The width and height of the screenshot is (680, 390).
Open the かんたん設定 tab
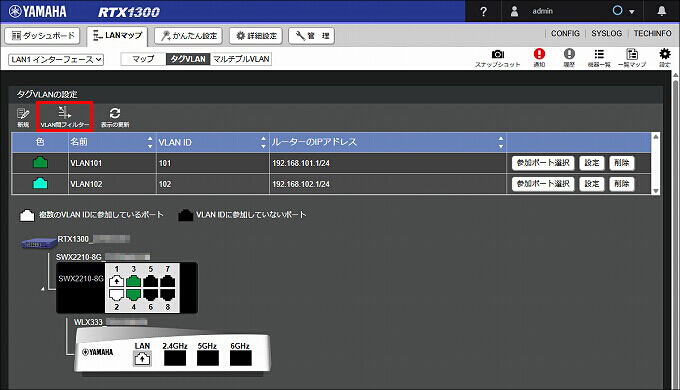[188, 36]
